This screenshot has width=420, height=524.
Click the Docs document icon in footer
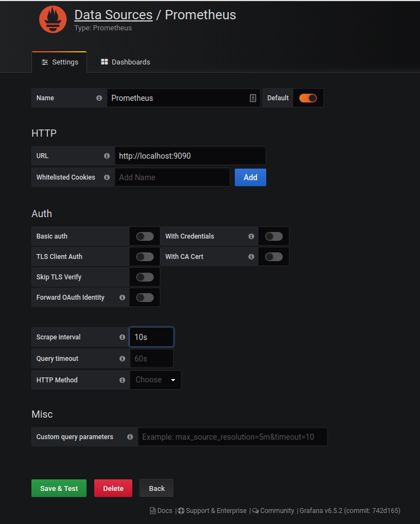(153, 511)
